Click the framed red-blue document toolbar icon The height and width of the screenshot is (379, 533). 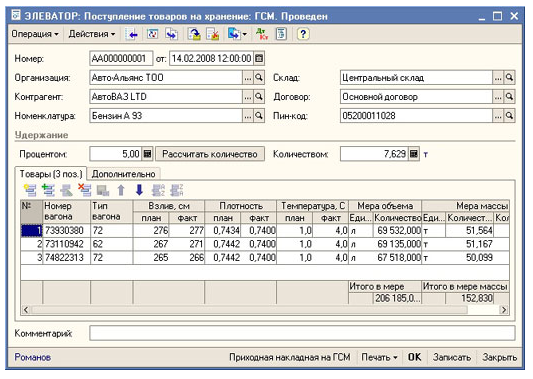(153, 34)
